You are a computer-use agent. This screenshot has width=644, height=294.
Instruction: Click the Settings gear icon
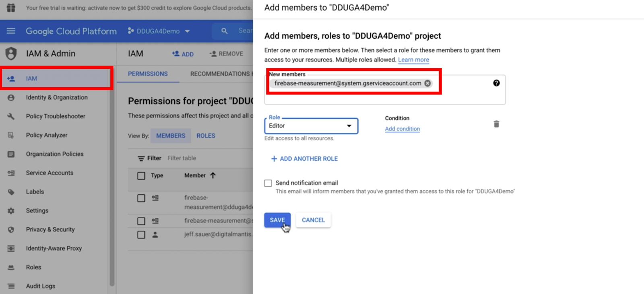point(11,211)
